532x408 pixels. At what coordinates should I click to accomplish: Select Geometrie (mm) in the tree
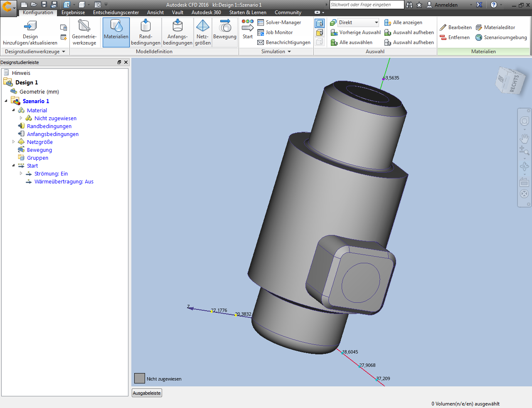coord(39,91)
